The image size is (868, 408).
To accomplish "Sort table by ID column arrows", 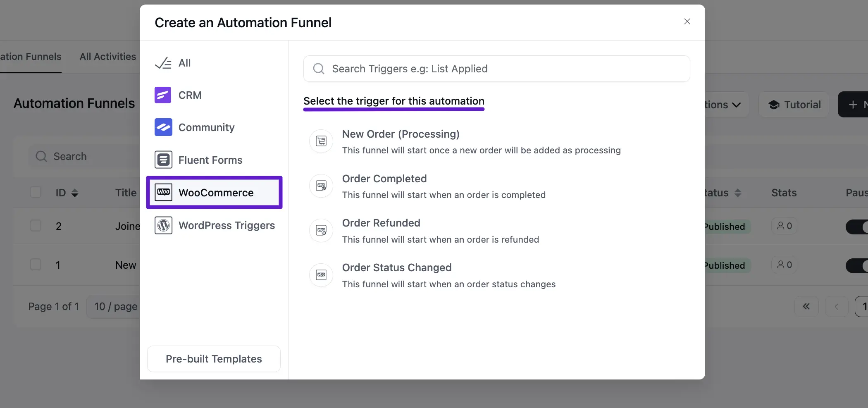I will pos(75,193).
